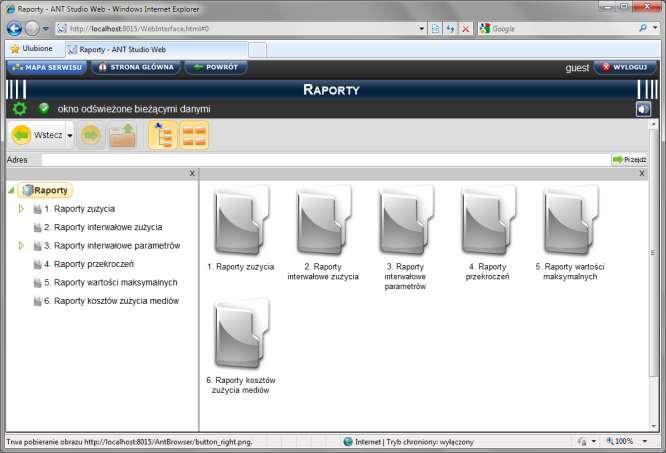Toggle the sound speaker icon
Image resolution: width=666 pixels, height=453 pixels.
[x=643, y=109]
